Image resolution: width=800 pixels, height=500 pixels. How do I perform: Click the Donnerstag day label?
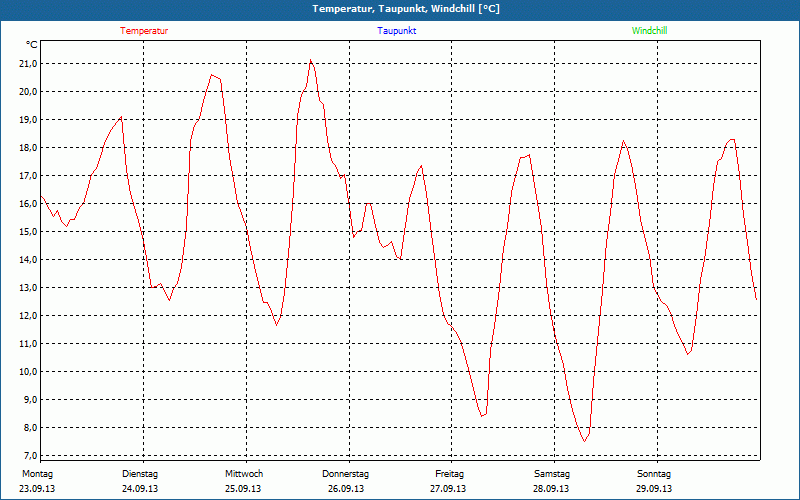point(345,474)
